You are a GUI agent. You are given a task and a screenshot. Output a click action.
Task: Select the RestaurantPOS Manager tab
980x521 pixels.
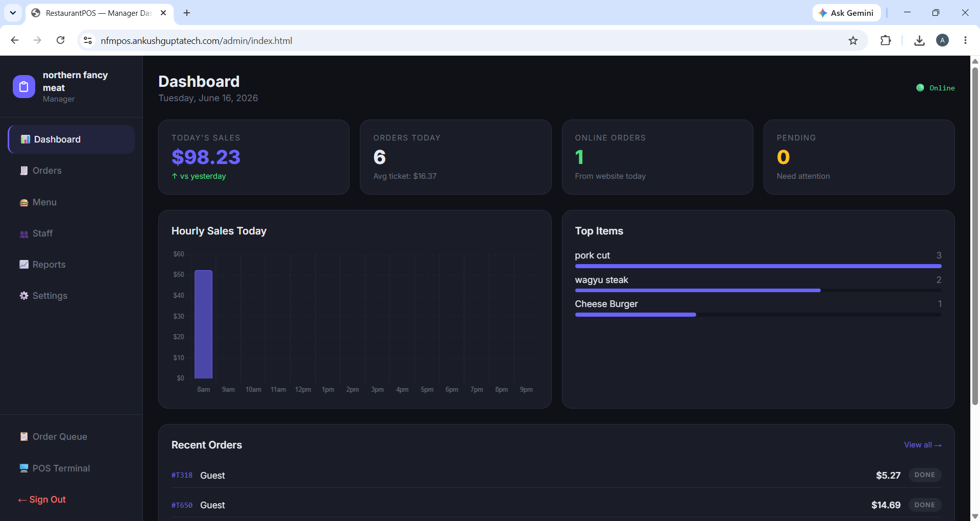(100, 13)
